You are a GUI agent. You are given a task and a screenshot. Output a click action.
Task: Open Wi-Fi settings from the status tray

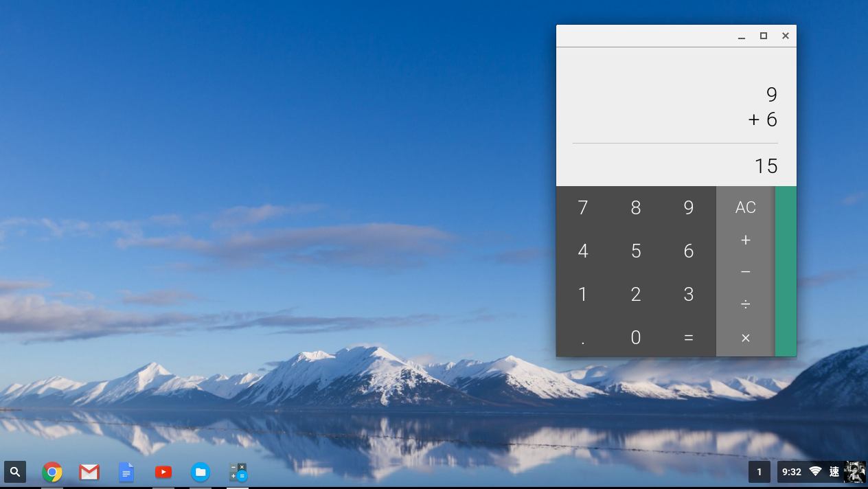[815, 472]
